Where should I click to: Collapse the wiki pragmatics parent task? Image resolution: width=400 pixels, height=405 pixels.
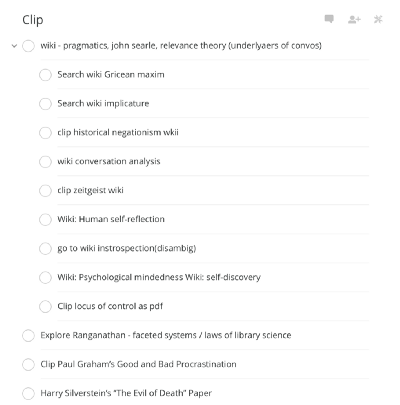(x=14, y=46)
